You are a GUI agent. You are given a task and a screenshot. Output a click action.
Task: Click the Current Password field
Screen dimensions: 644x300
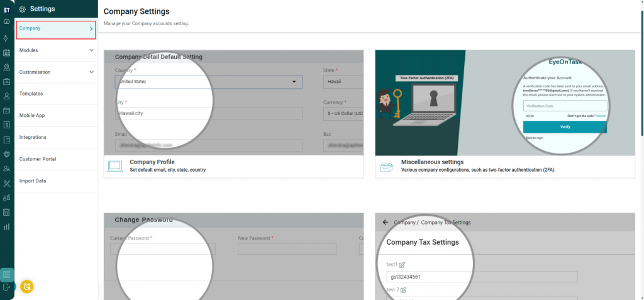point(163,248)
